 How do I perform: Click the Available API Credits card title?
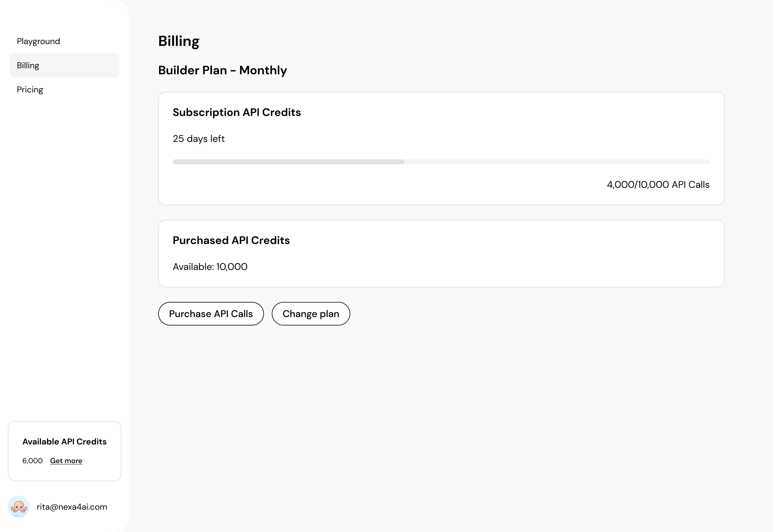coord(64,442)
